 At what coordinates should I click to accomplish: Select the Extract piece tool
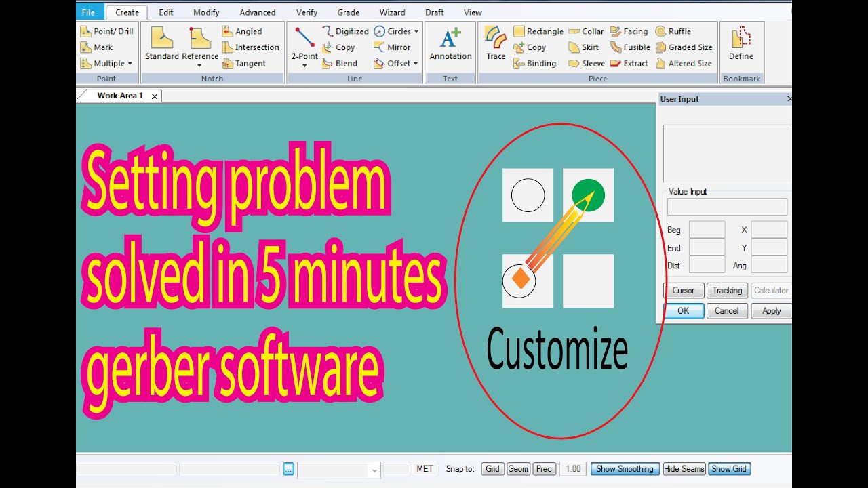[629, 64]
